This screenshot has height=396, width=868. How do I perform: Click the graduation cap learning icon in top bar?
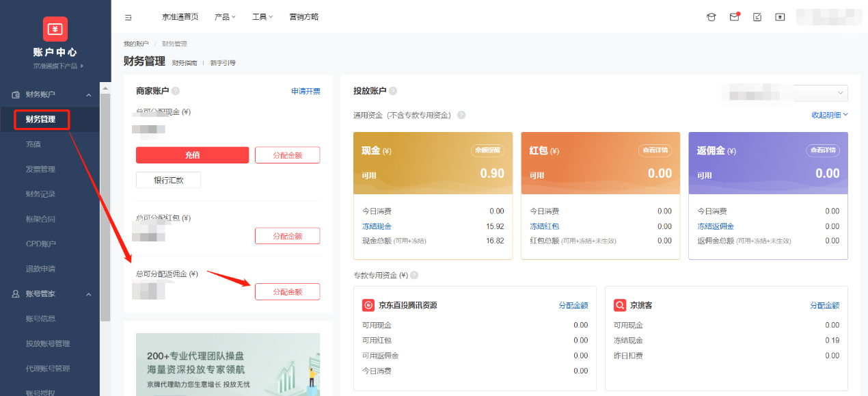pos(711,16)
